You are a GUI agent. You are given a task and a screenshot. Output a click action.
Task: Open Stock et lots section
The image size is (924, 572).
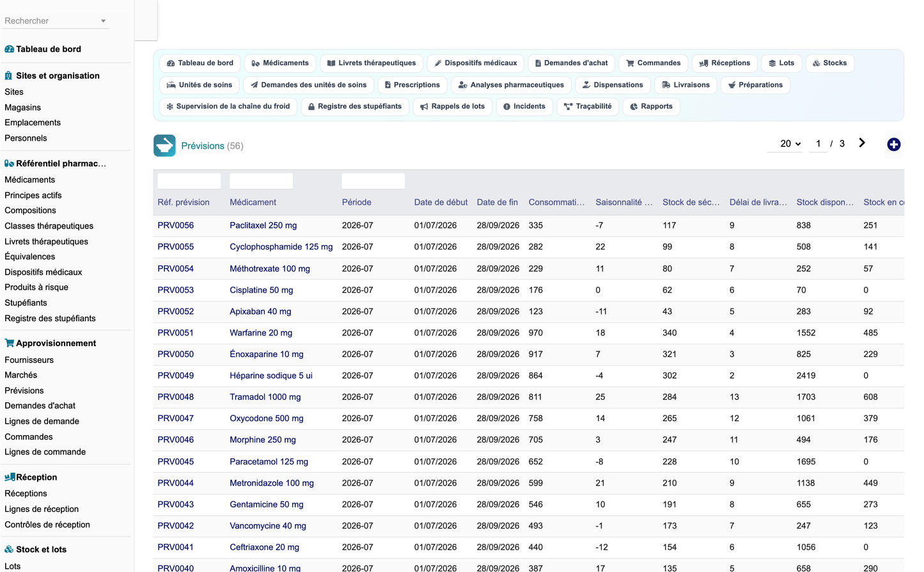(x=36, y=550)
